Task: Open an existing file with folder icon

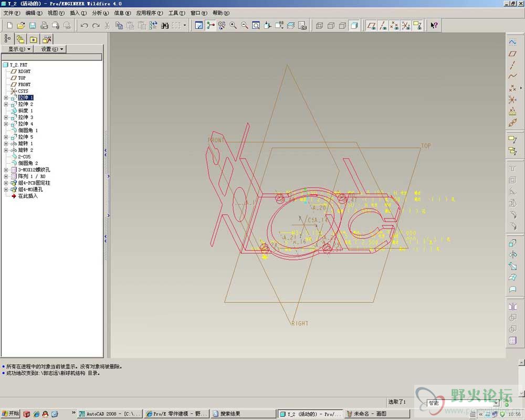Action: (x=21, y=25)
